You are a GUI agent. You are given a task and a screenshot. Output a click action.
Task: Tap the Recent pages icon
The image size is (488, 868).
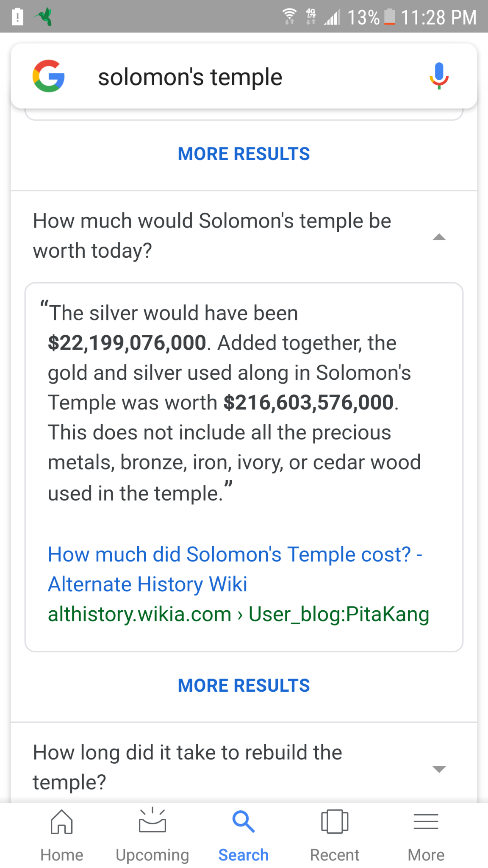[335, 821]
